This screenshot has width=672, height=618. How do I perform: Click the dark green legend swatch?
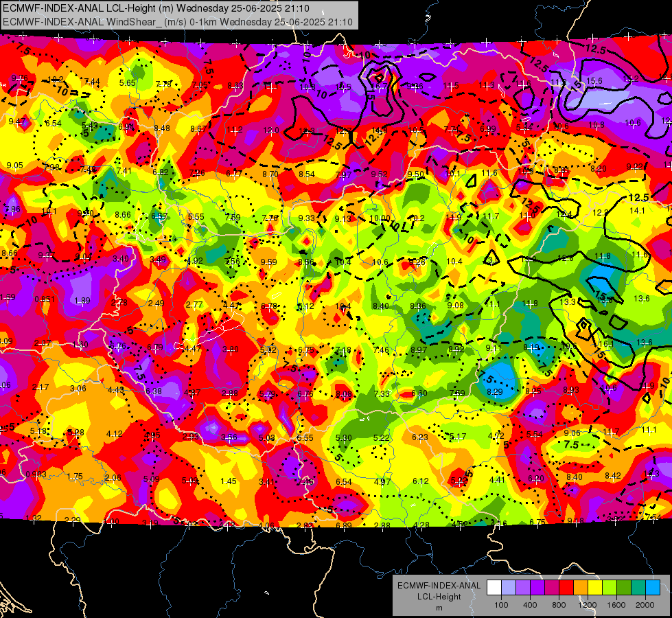(624, 588)
